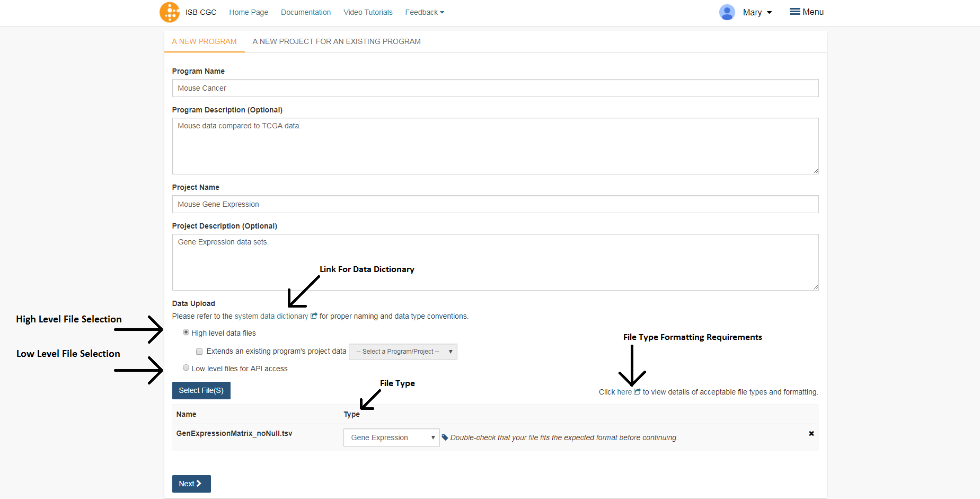Click into the Program Description text area
This screenshot has width=980, height=499.
tap(495, 146)
